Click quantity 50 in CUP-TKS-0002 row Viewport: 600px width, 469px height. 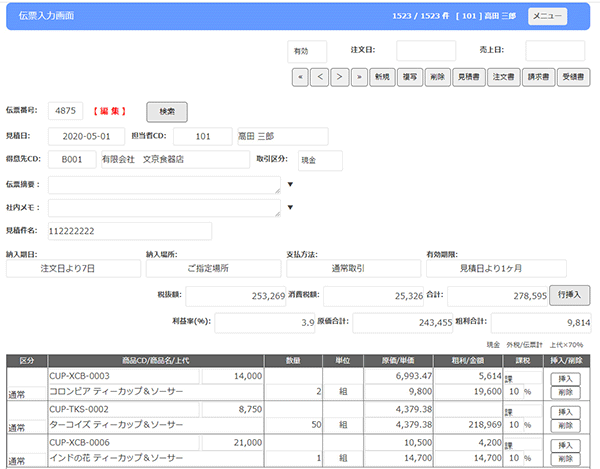(x=293, y=425)
